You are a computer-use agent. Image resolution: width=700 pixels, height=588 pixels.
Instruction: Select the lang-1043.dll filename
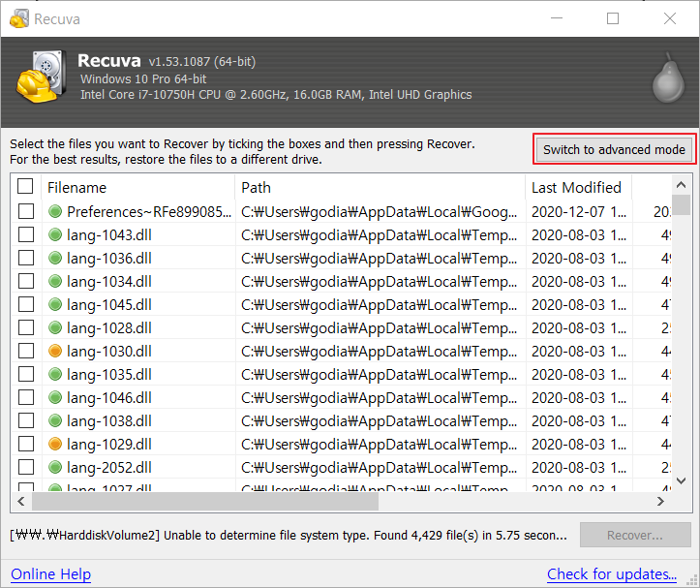click(x=109, y=234)
